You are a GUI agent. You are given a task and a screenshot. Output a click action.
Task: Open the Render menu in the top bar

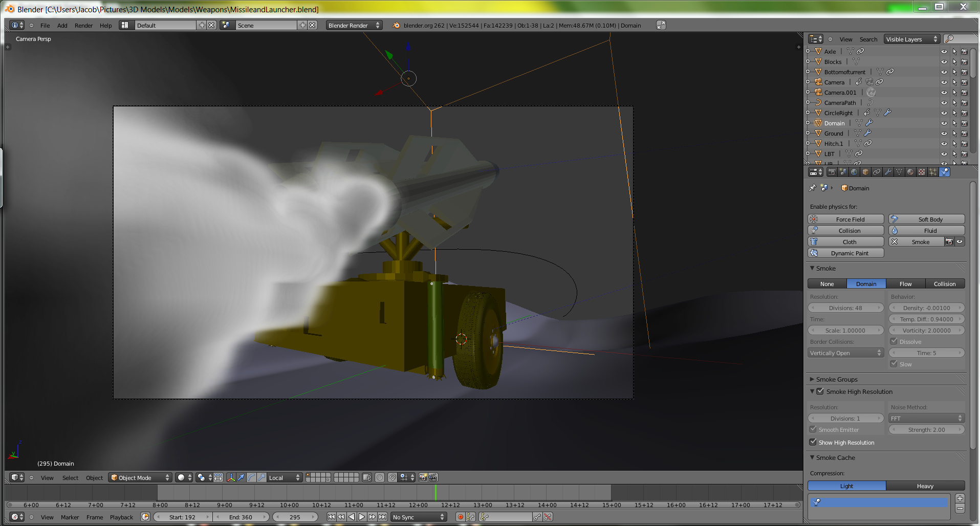(83, 25)
